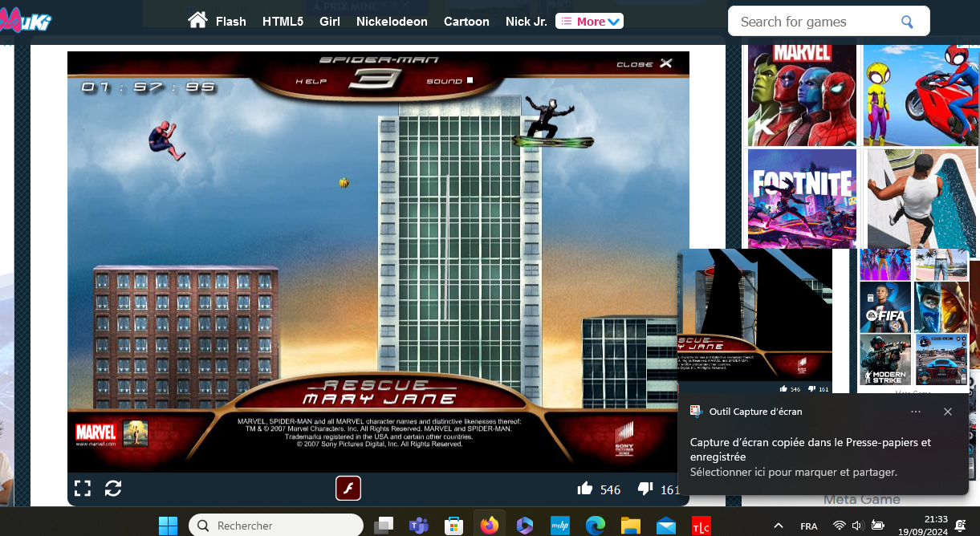Open the Flash games category

[x=231, y=22]
